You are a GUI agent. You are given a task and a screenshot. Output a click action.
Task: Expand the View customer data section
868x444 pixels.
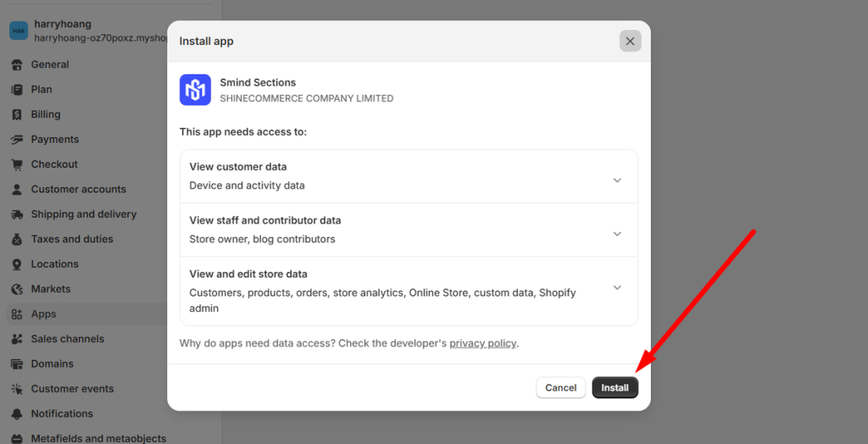409,176
